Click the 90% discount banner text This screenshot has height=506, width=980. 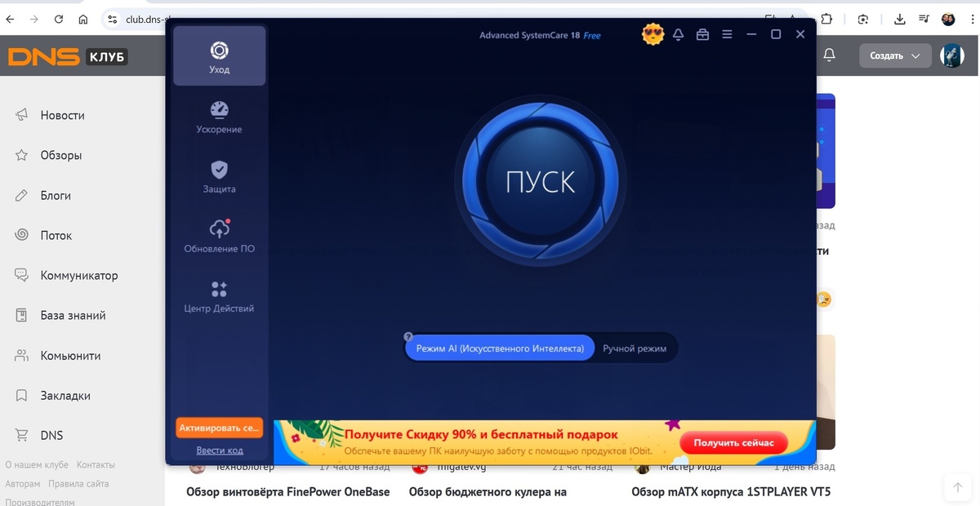click(x=481, y=435)
